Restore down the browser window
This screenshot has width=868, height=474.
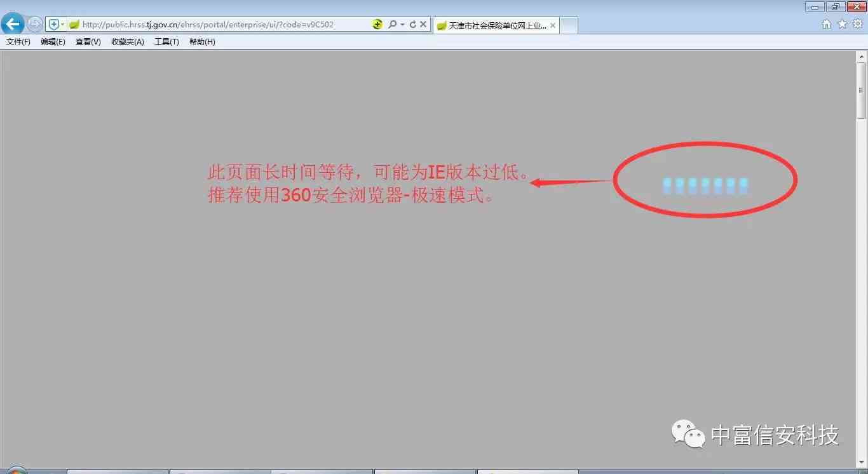click(835, 6)
